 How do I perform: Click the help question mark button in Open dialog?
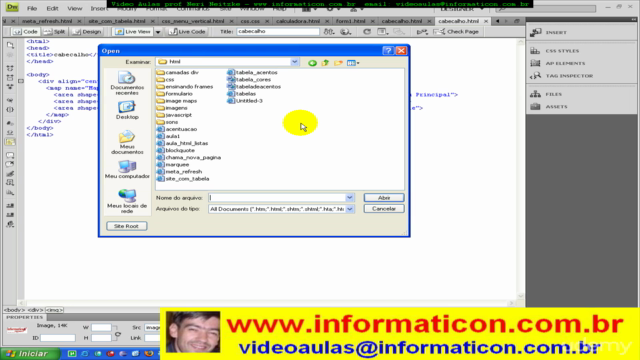[x=388, y=51]
